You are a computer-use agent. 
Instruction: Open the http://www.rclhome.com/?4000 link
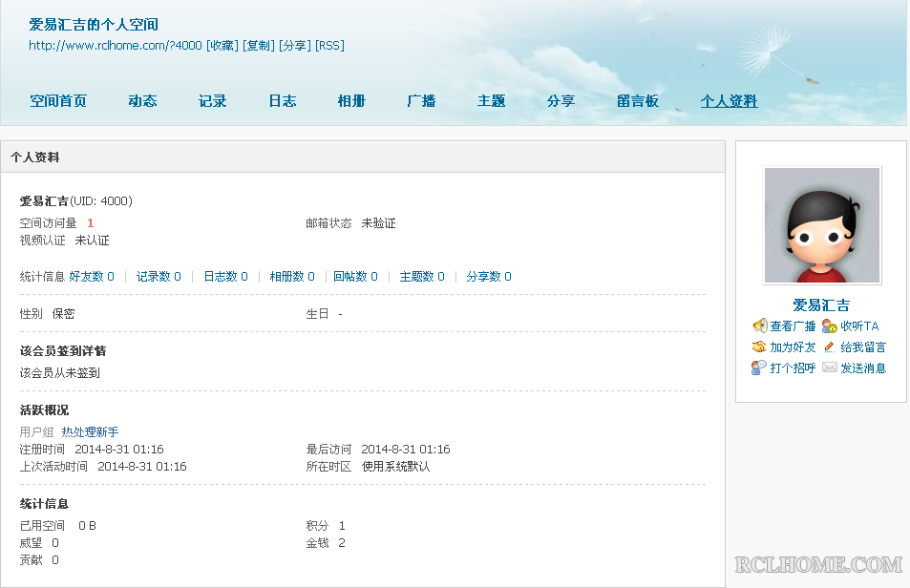[116, 45]
